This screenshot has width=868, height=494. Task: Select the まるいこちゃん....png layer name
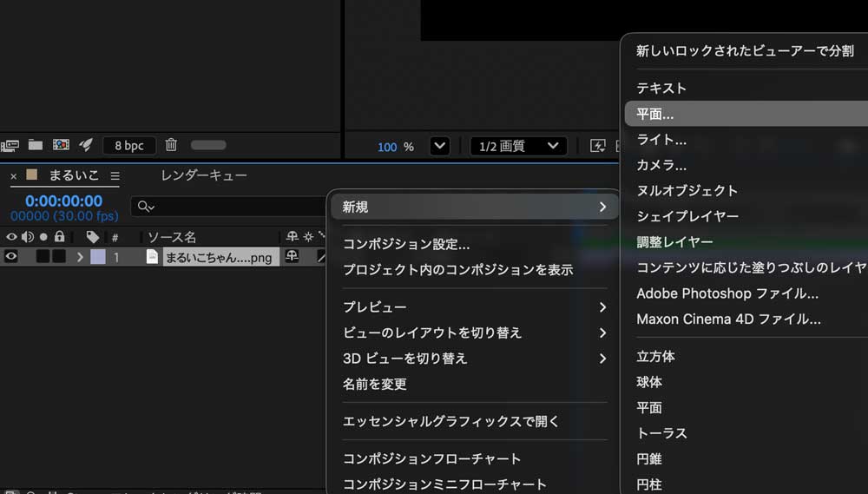click(x=220, y=257)
